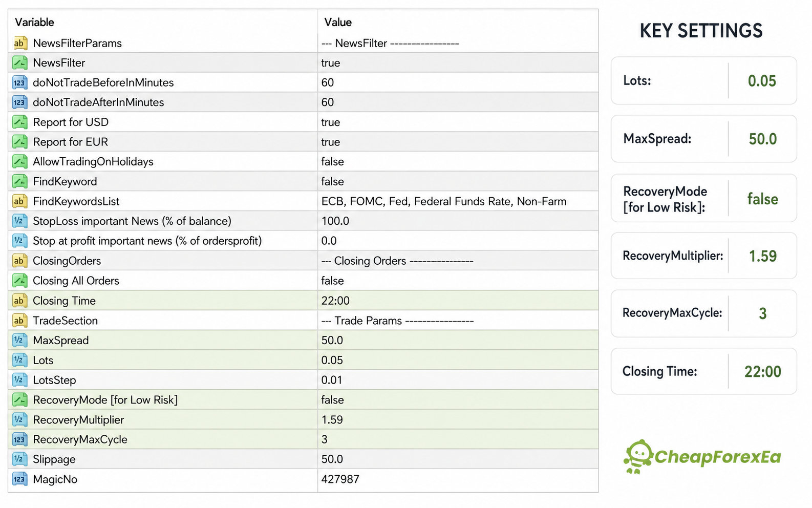This screenshot has height=508, width=812.
Task: Click the integer icon next to MagicNo
Action: (x=19, y=479)
